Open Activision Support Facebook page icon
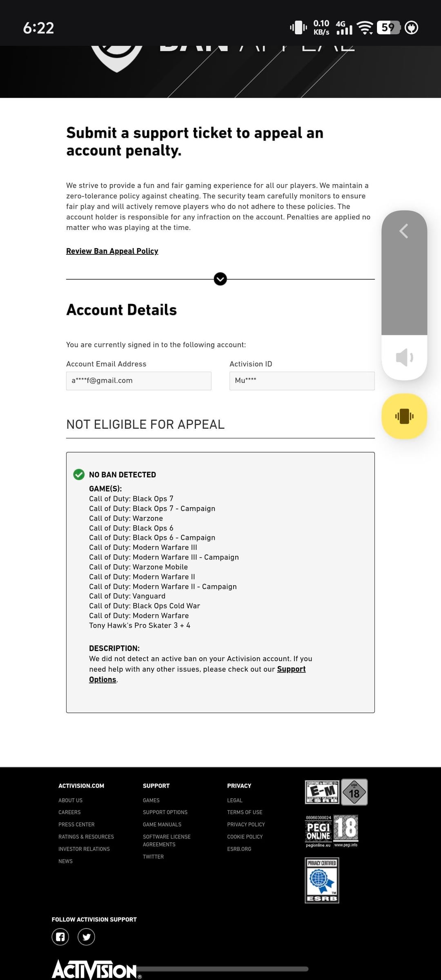441x980 pixels. point(60,937)
